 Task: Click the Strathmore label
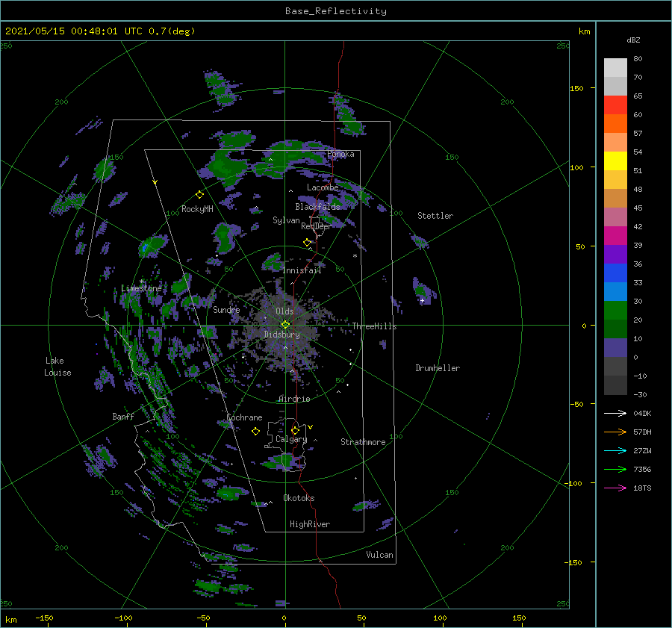pos(363,442)
